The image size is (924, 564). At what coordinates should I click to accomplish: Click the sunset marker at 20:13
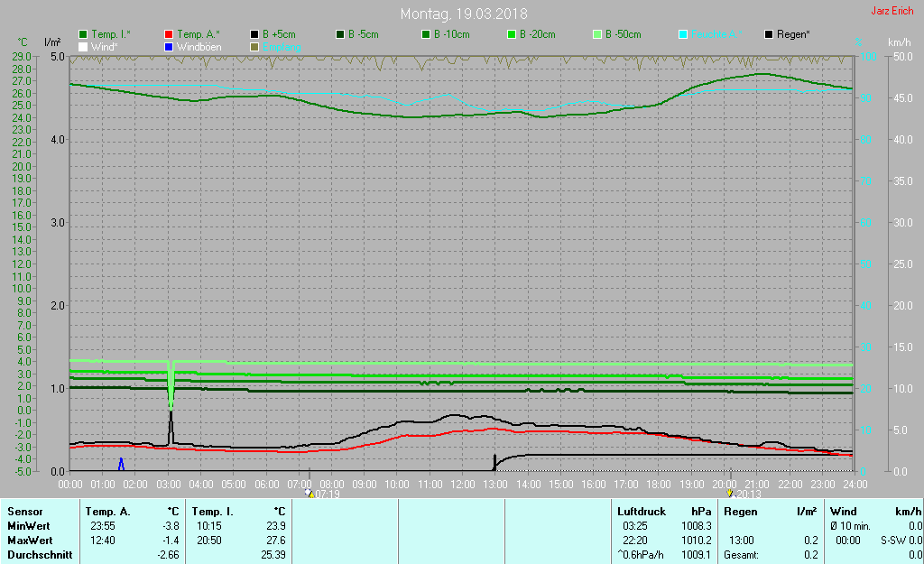(730, 494)
